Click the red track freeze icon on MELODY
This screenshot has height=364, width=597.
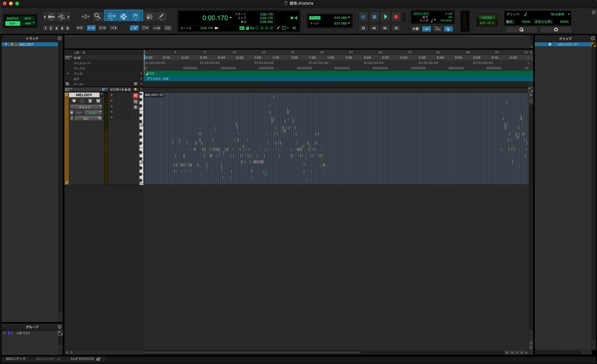click(x=135, y=95)
